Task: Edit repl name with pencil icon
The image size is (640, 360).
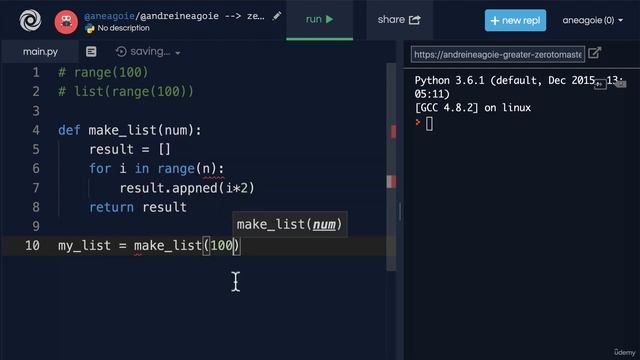Action: click(x=277, y=16)
